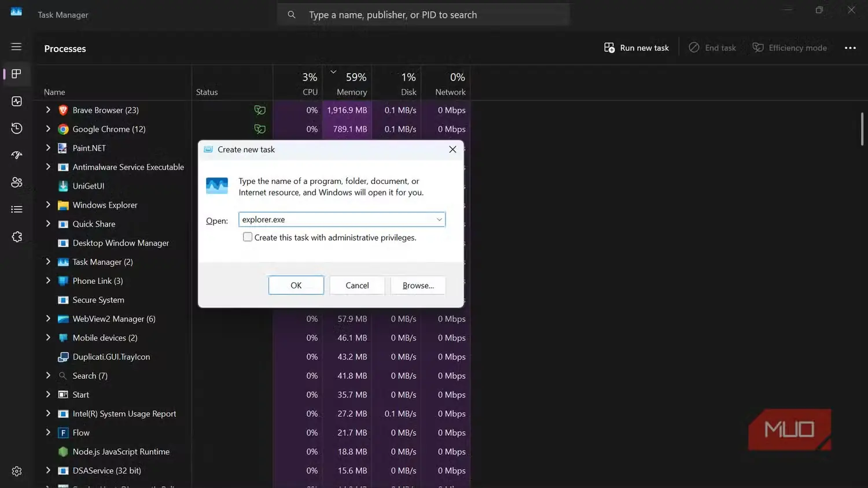Screen dimensions: 868x488
Task: Click the search magnifier icon in title bar
Action: pos(292,14)
